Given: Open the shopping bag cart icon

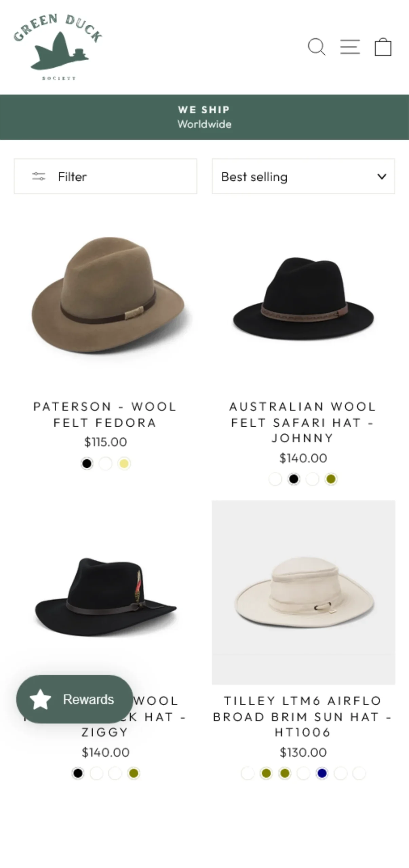Looking at the screenshot, I should [x=383, y=47].
